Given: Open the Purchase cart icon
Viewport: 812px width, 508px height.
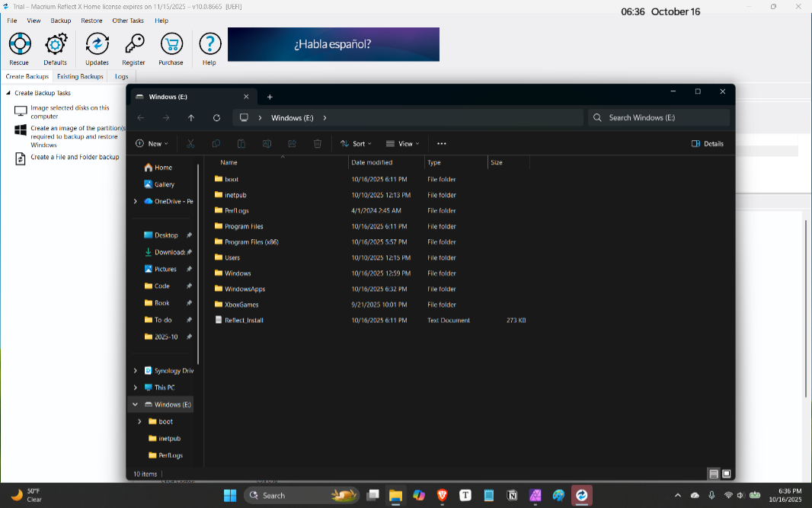Looking at the screenshot, I should pos(171,49).
